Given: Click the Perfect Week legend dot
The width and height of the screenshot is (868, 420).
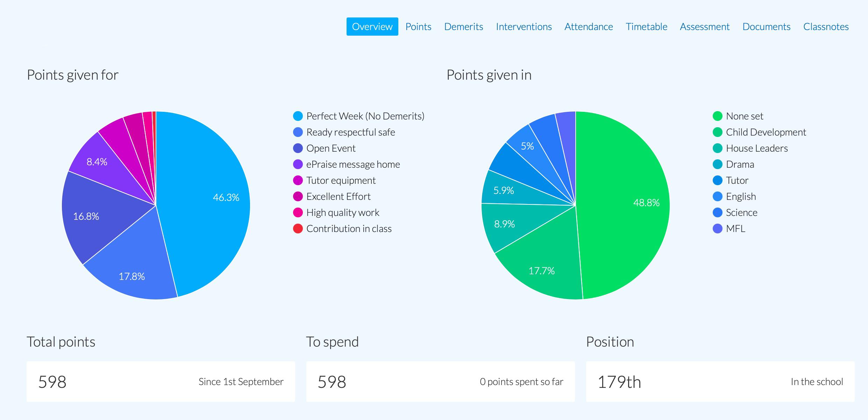Looking at the screenshot, I should [x=298, y=116].
